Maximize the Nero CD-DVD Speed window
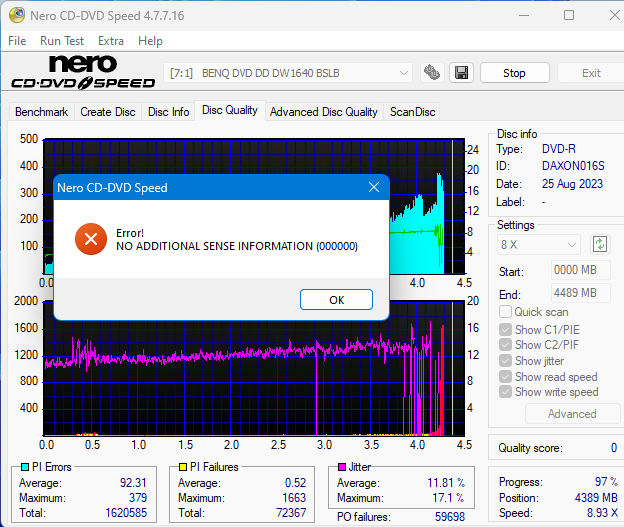The height and width of the screenshot is (527, 624). click(569, 15)
